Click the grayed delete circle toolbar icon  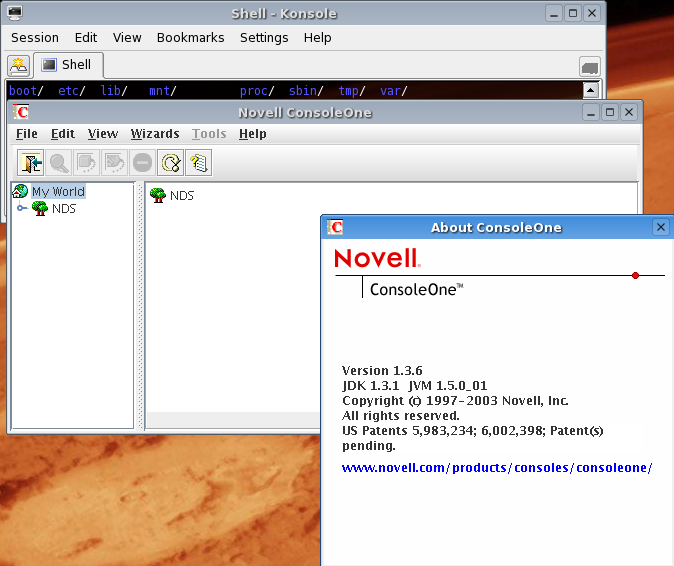click(142, 163)
